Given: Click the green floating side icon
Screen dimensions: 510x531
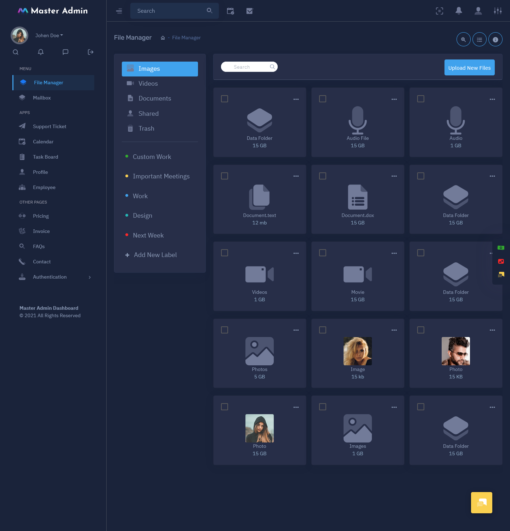Looking at the screenshot, I should tap(501, 248).
